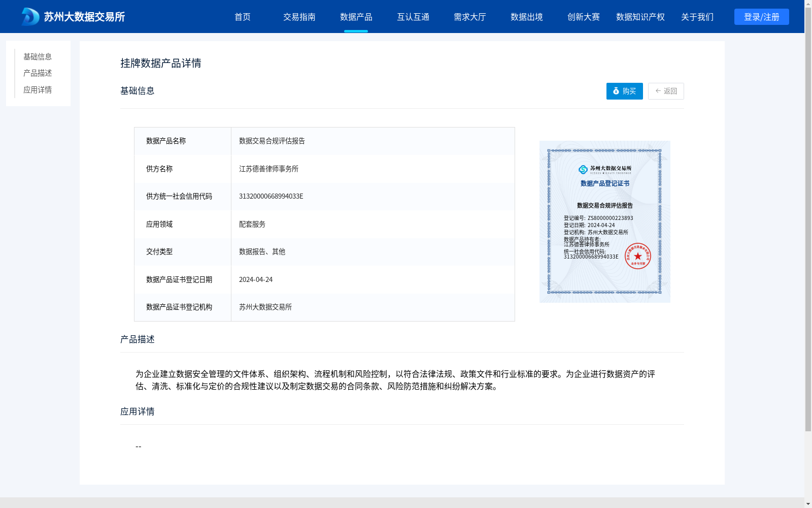Click the 购买 button
The image size is (812, 508).
(x=625, y=91)
